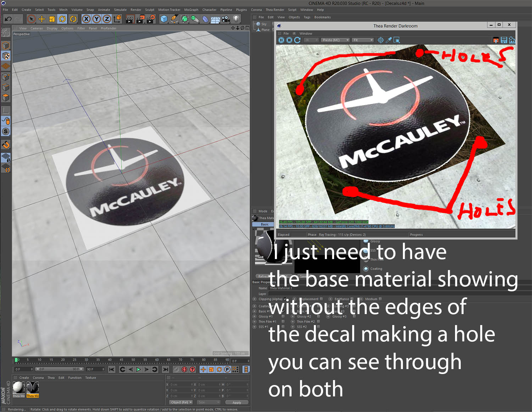Open the ProRender viewport menu
Image resolution: width=532 pixels, height=412 pixels.
point(109,28)
